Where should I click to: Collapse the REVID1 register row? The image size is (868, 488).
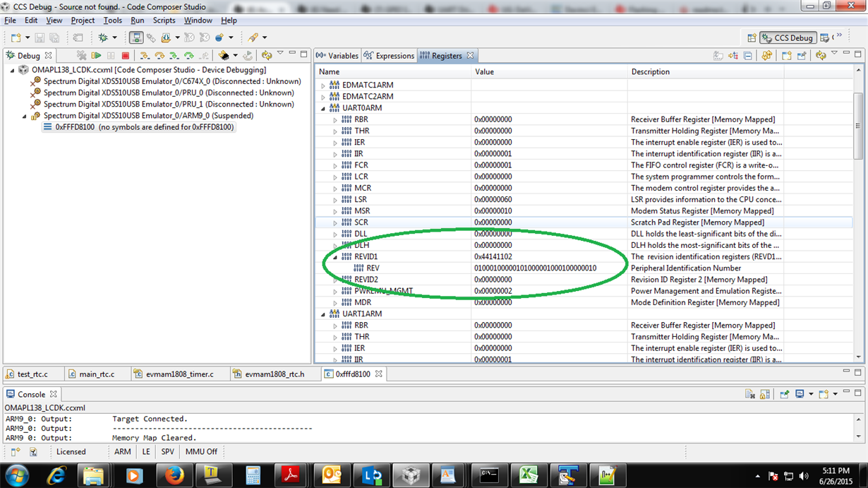pos(335,257)
